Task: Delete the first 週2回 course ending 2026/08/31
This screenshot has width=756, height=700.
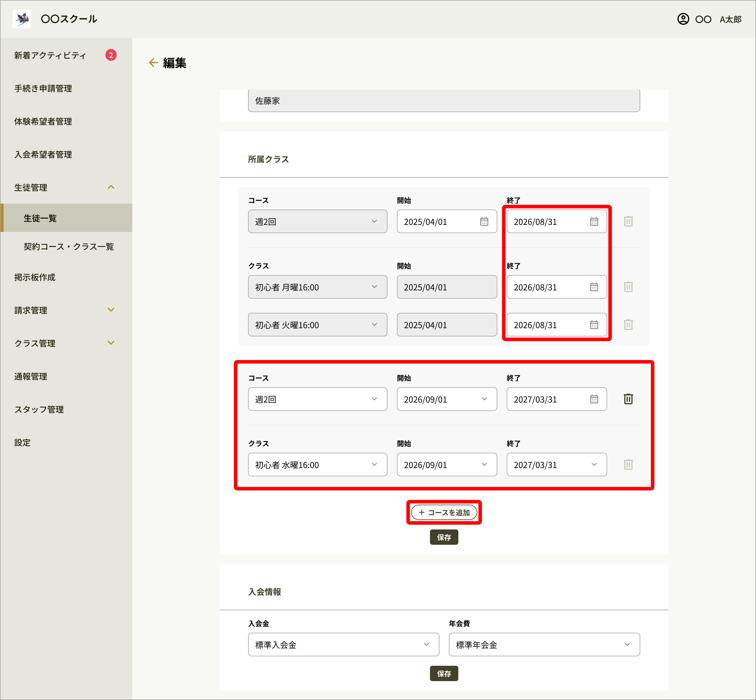Action: (x=628, y=222)
